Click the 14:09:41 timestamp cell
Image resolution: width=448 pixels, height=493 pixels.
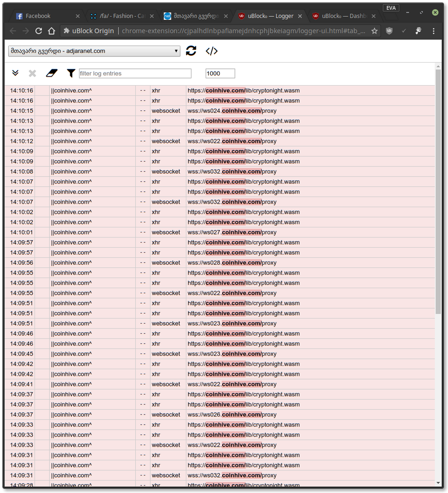21,384
